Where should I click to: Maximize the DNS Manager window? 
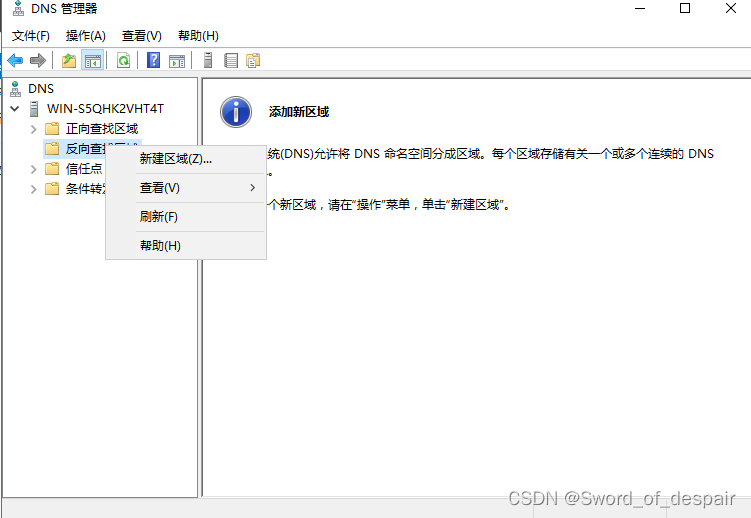pyautogui.click(x=685, y=8)
